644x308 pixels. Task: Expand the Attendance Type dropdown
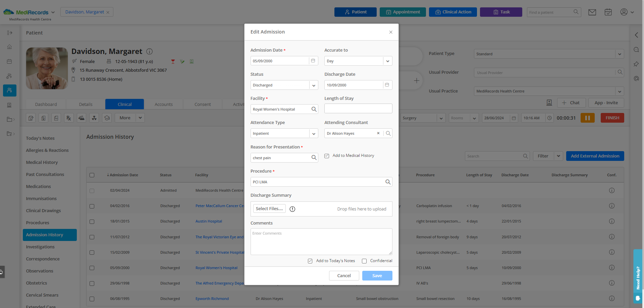click(x=314, y=133)
